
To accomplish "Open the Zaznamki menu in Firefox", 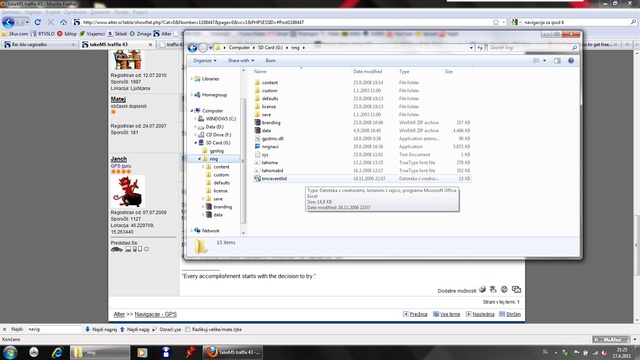I will pyautogui.click(x=100, y=12).
